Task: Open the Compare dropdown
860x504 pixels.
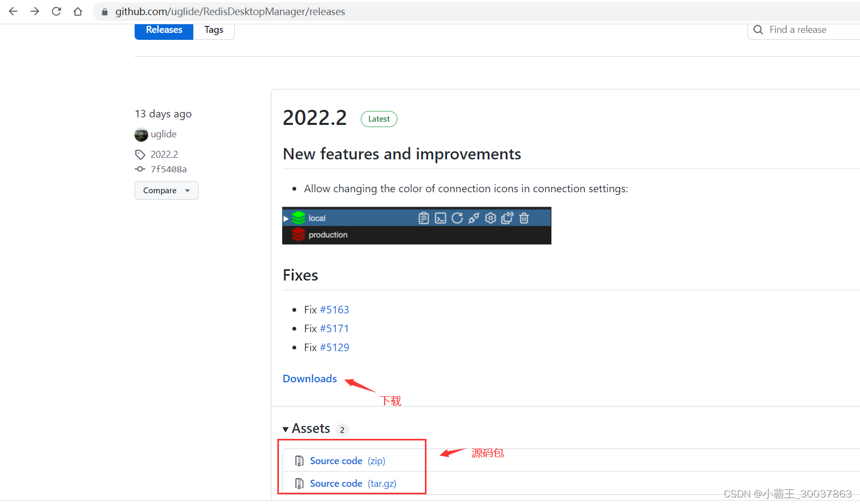Action: [166, 191]
